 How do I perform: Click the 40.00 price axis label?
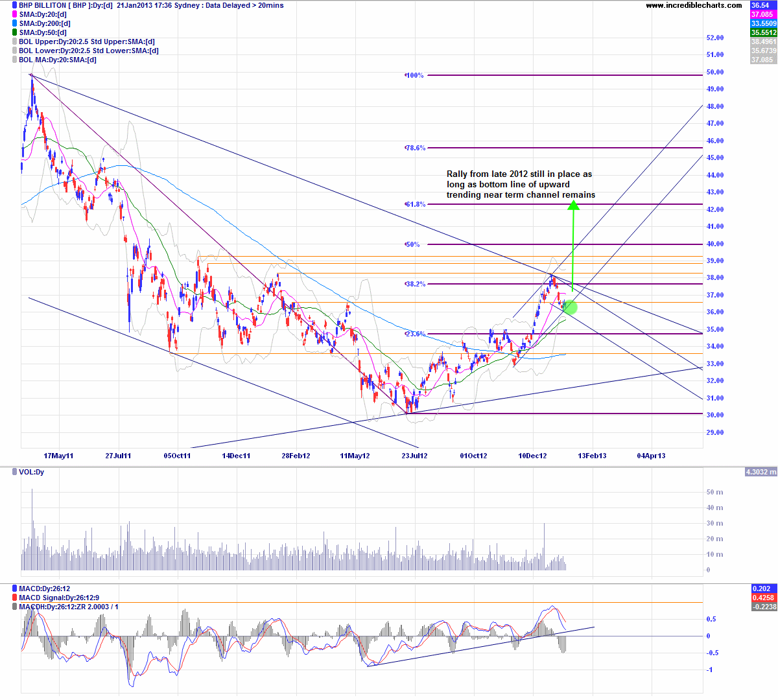(x=715, y=244)
